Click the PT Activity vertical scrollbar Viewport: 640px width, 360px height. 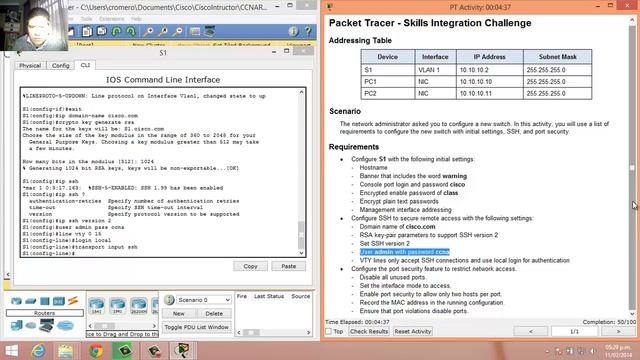pos(632,168)
